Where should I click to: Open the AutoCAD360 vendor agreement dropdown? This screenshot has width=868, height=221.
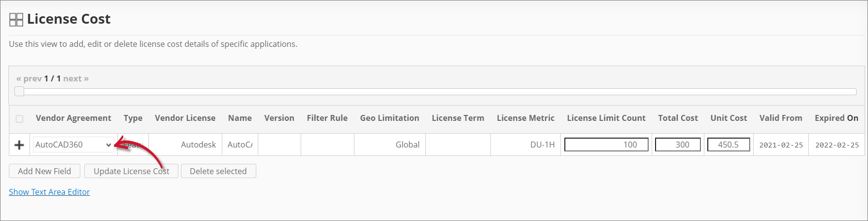73,145
